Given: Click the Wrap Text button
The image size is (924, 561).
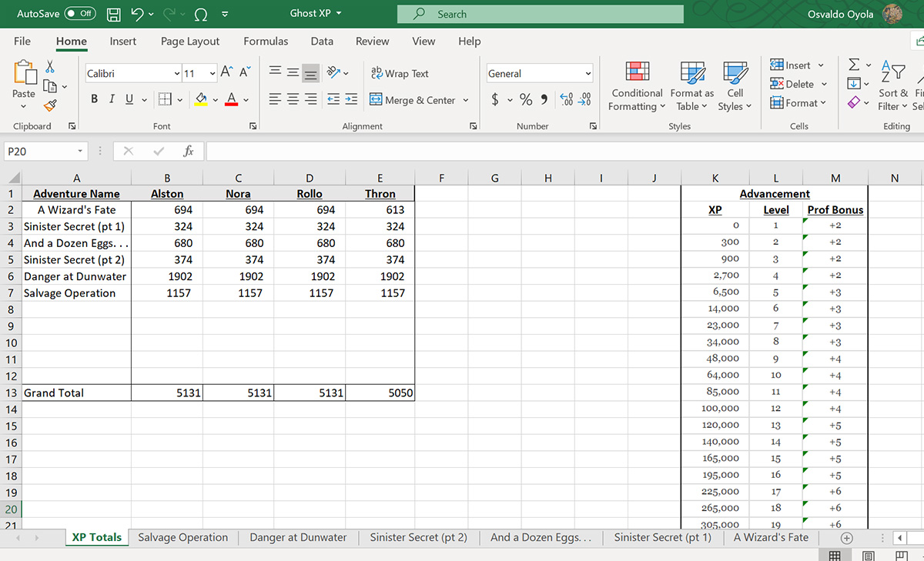Looking at the screenshot, I should (x=400, y=74).
